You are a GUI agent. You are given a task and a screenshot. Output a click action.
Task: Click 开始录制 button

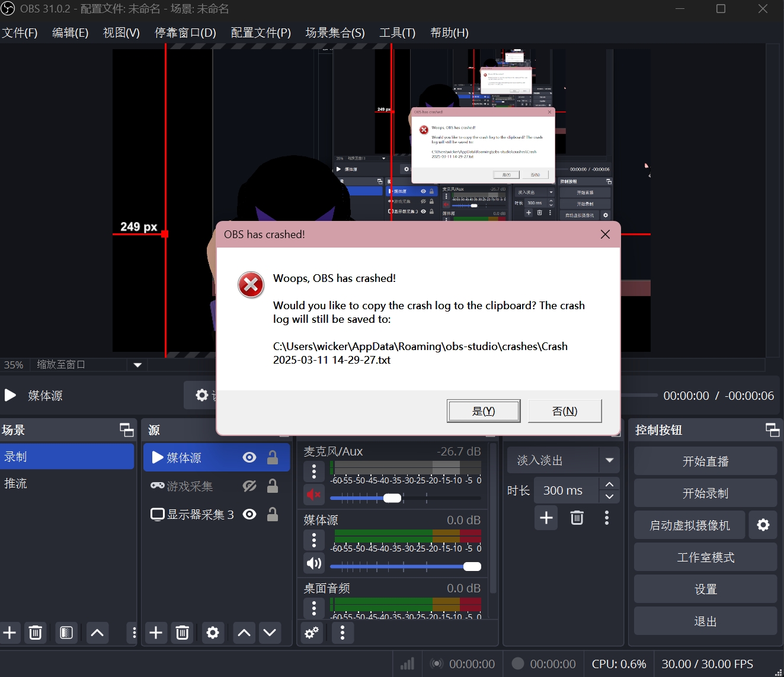[705, 493]
